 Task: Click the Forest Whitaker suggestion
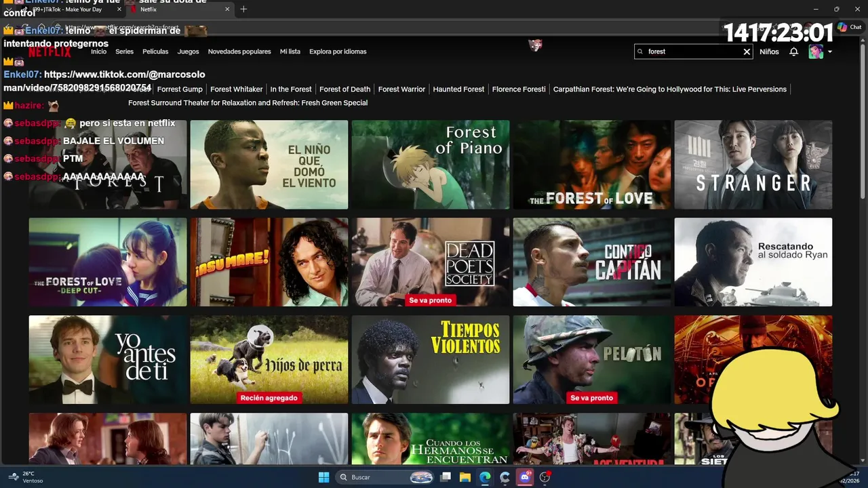coord(237,89)
